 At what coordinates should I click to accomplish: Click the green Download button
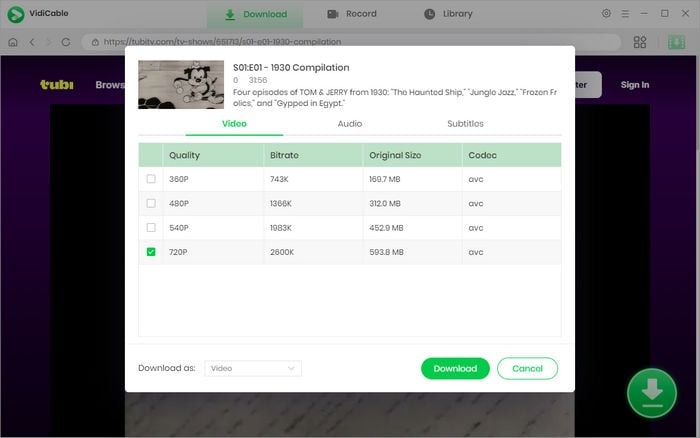pyautogui.click(x=455, y=368)
